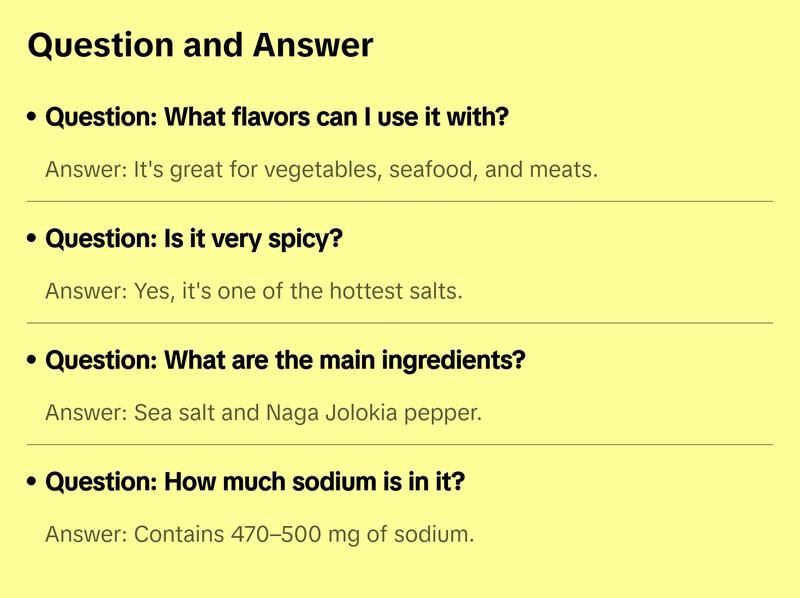The width and height of the screenshot is (800, 598).
Task: Click the bullet before the sodium question
Action: point(33,483)
